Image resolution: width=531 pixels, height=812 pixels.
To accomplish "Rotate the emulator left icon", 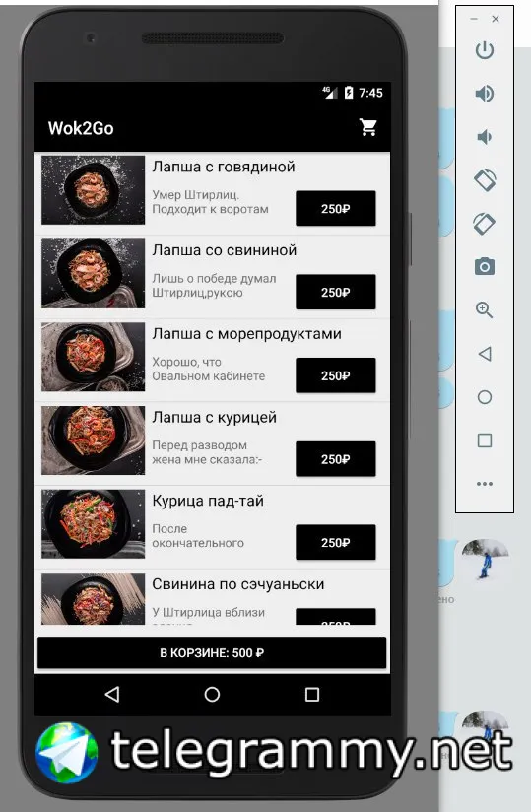I will tap(485, 180).
